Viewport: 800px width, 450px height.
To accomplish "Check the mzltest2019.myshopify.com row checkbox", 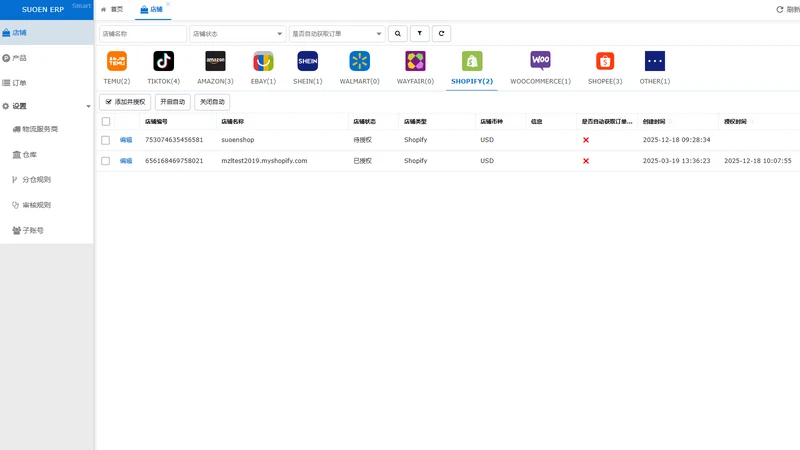I will (106, 161).
